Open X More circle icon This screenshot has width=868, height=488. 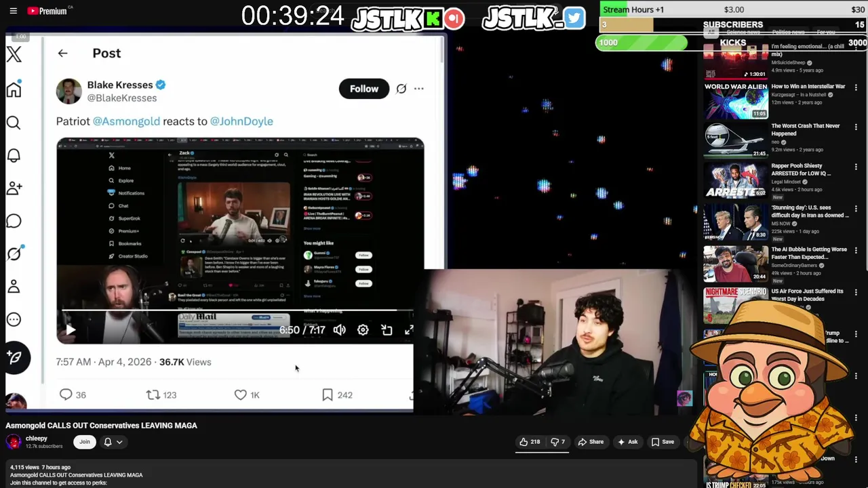point(14,319)
